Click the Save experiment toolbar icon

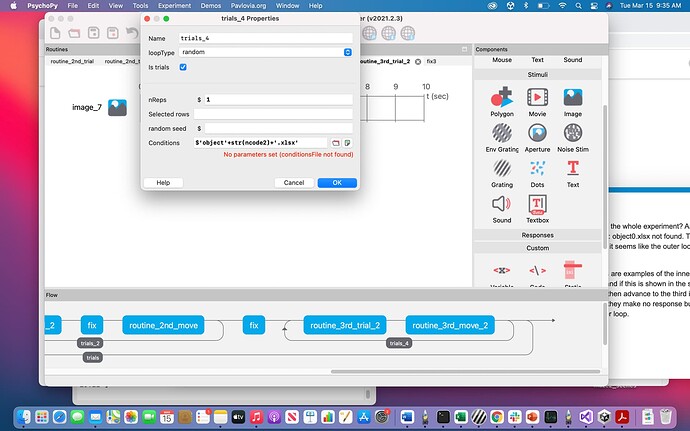pos(93,33)
